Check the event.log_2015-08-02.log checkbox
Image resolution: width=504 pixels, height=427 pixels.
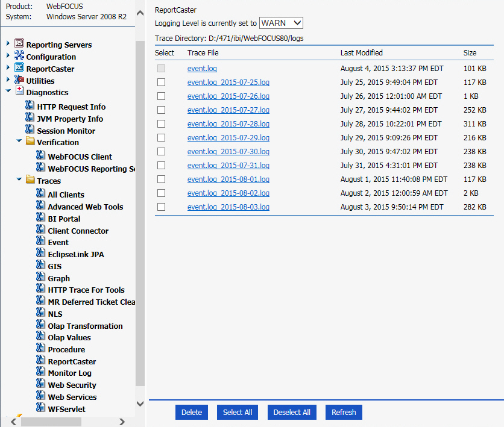coord(162,193)
